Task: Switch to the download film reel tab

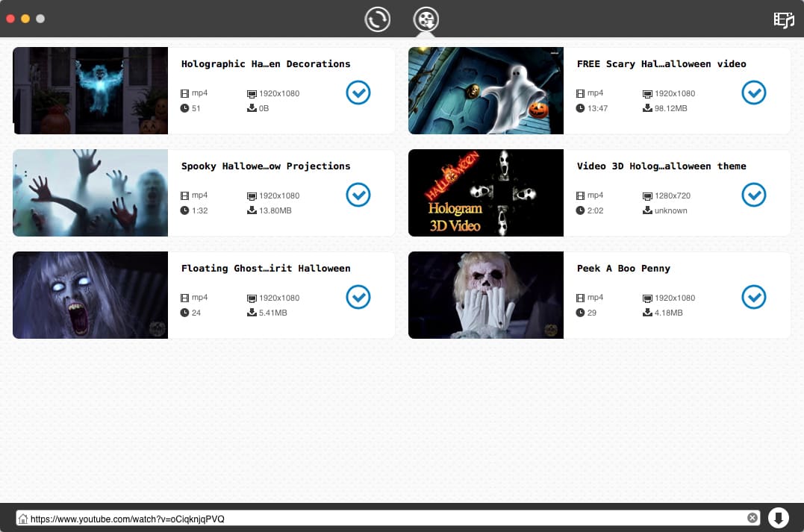Action: [x=426, y=19]
